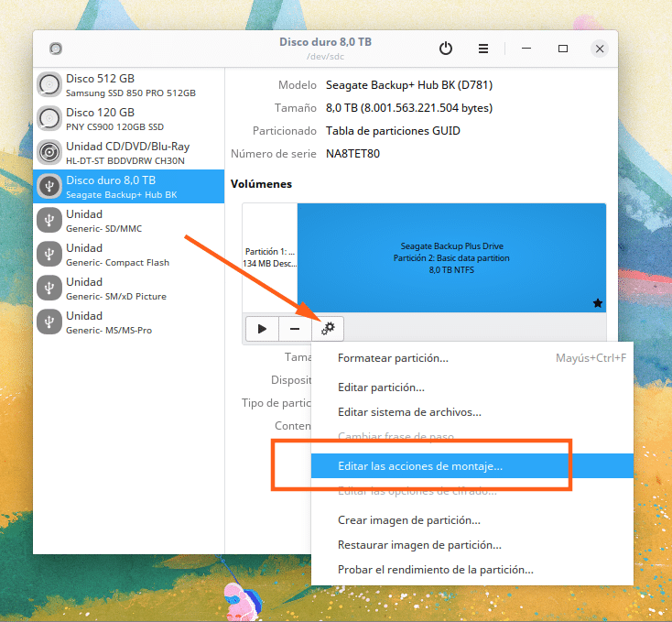This screenshot has width=672, height=622.
Task: Click serial number NA8TET80
Action: (x=352, y=154)
